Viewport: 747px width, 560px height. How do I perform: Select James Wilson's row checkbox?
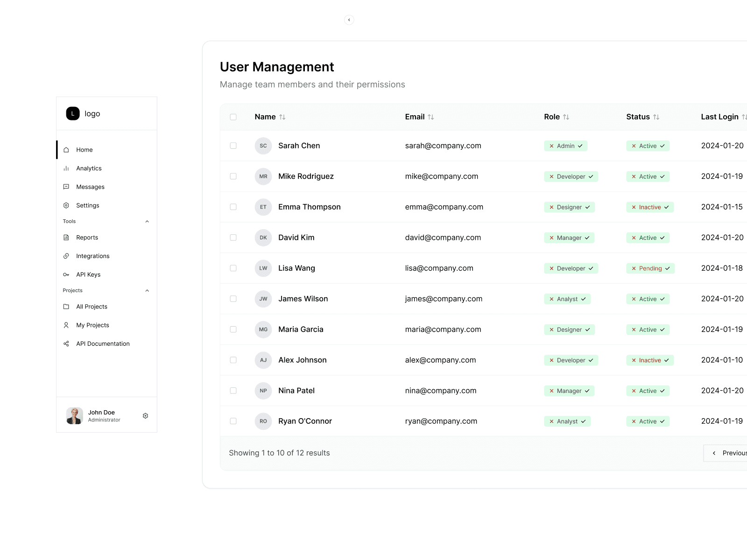233,299
